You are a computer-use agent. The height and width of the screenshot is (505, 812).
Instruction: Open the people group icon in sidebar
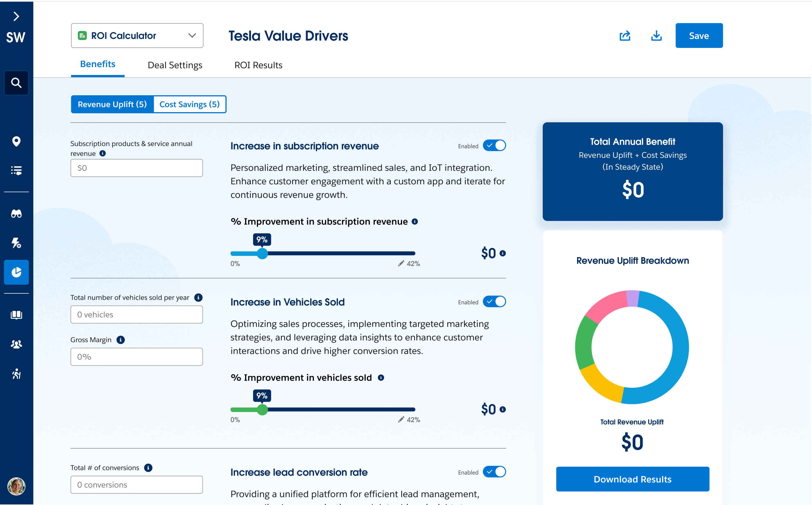click(16, 344)
